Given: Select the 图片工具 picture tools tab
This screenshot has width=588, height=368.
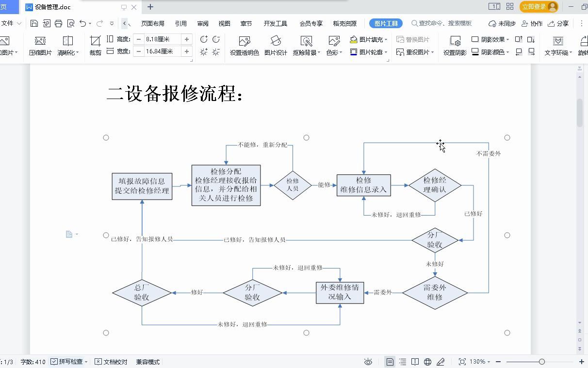Looking at the screenshot, I should pos(386,23).
